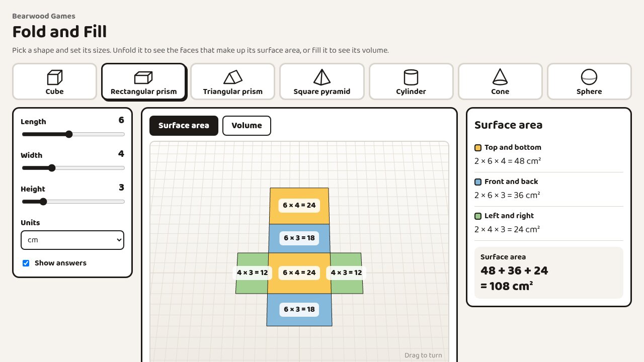
Task: Click the text "2 × 6 × 4 = 48 cm²"
Action: pos(508,161)
